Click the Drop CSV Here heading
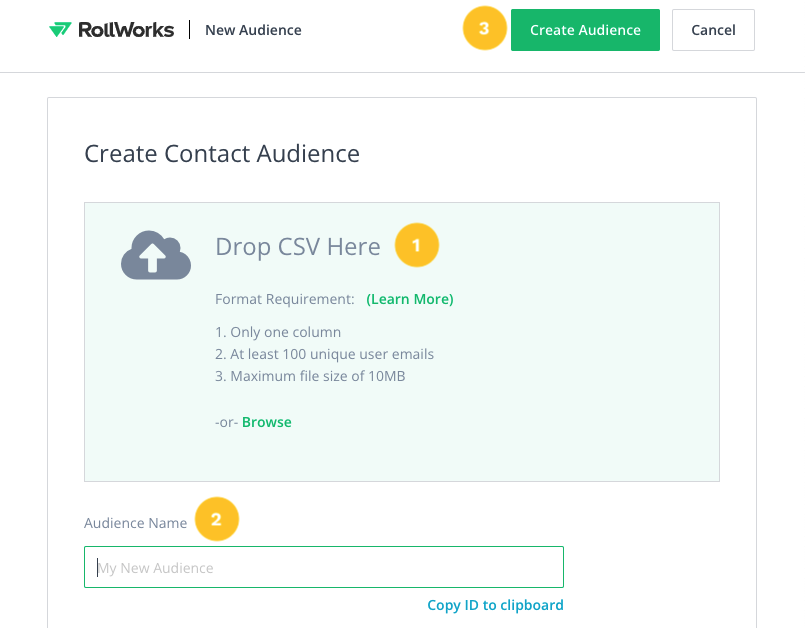Screen dimensions: 805x628 click(x=298, y=246)
